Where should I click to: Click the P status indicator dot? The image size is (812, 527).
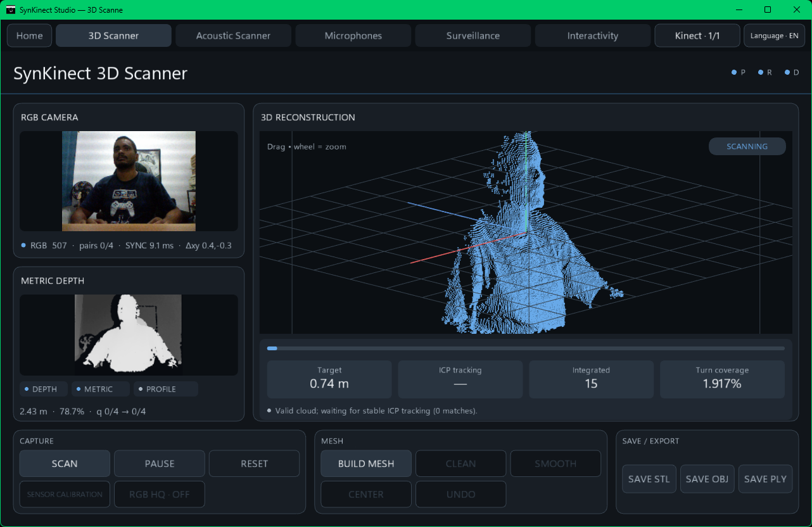click(734, 72)
